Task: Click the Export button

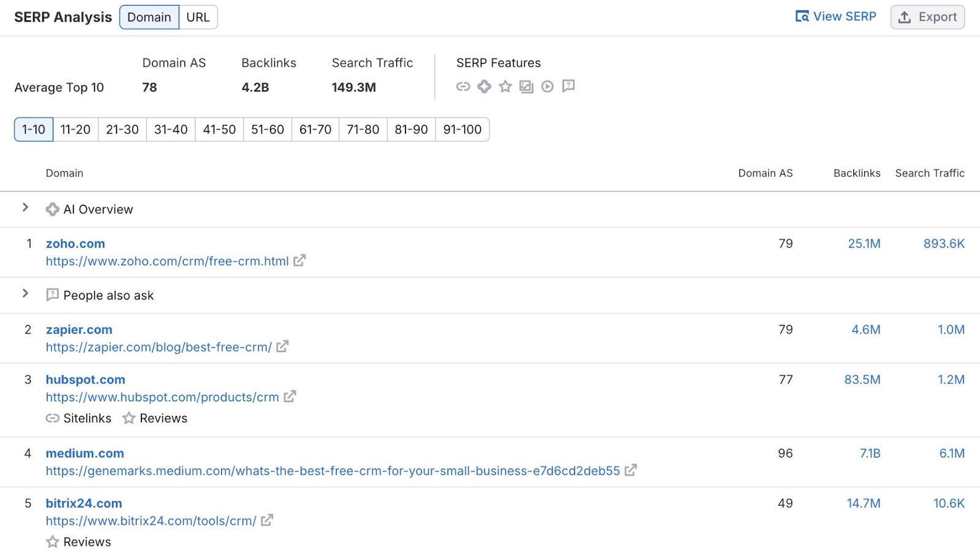Action: coord(927,17)
